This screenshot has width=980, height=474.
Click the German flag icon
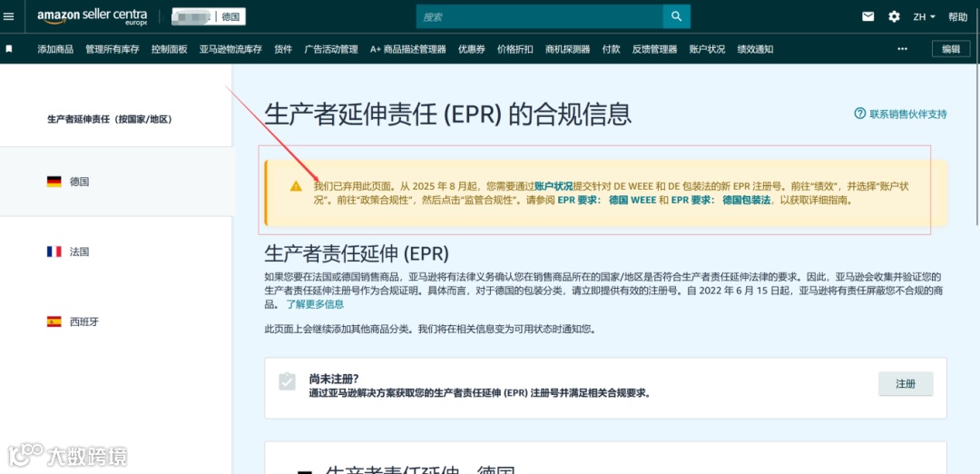pos(54,182)
